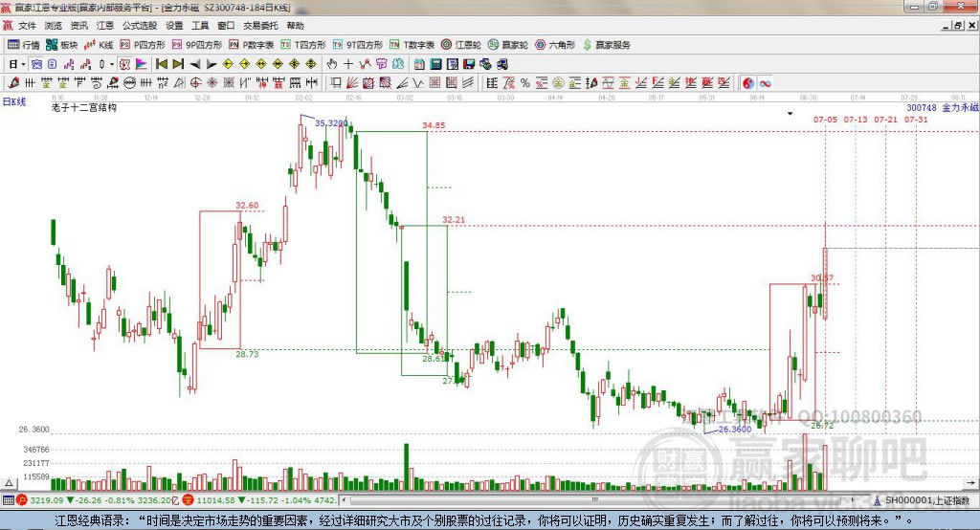Viewport: 980px width, 530px height.
Task: Switch to K线 view button
Action: [99, 45]
